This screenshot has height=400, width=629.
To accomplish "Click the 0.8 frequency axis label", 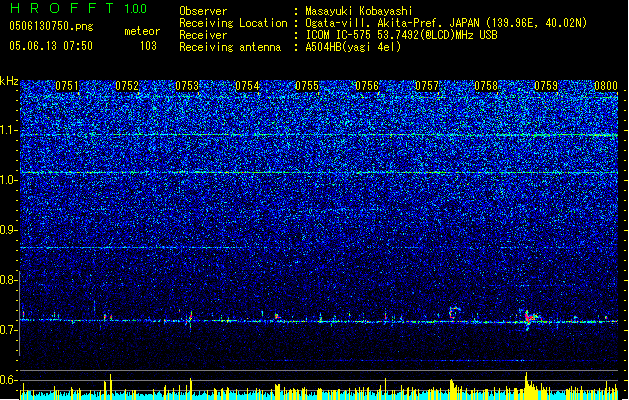I will tap(8, 280).
